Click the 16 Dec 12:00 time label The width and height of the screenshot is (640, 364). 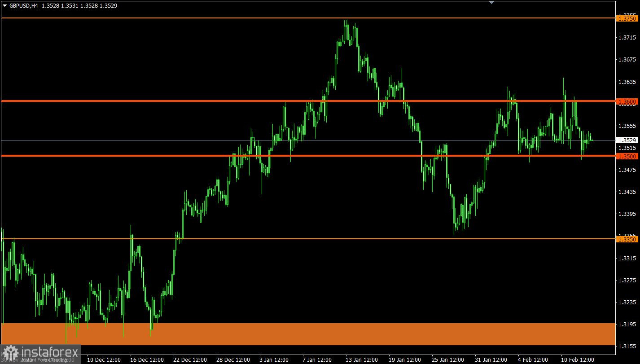(147, 360)
